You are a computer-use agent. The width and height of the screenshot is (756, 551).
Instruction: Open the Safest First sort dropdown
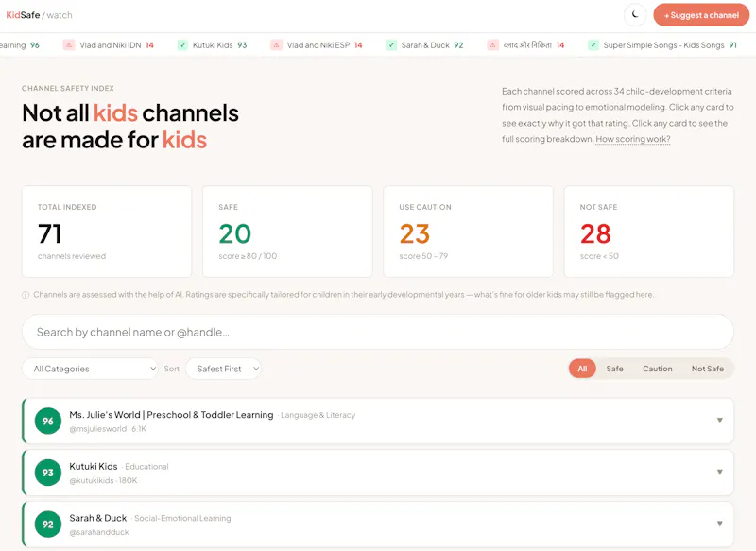(x=223, y=369)
